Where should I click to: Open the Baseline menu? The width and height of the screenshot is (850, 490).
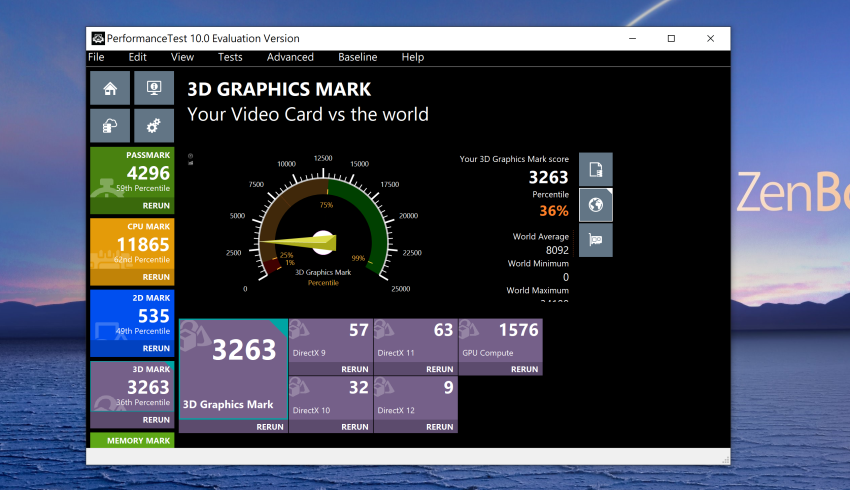click(358, 57)
